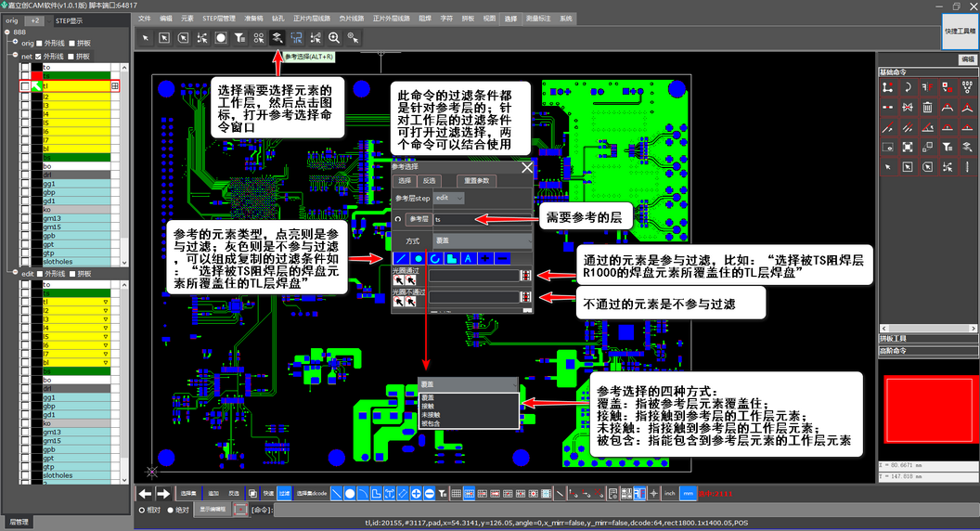Screen dimensions: 980x531
Task: Click the left arrow navigation button
Action: pos(145,494)
